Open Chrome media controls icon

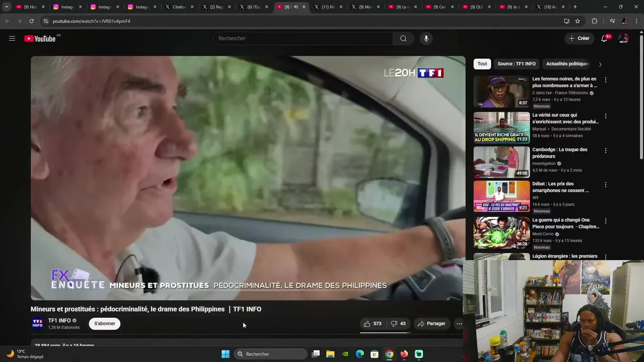[x=612, y=21]
